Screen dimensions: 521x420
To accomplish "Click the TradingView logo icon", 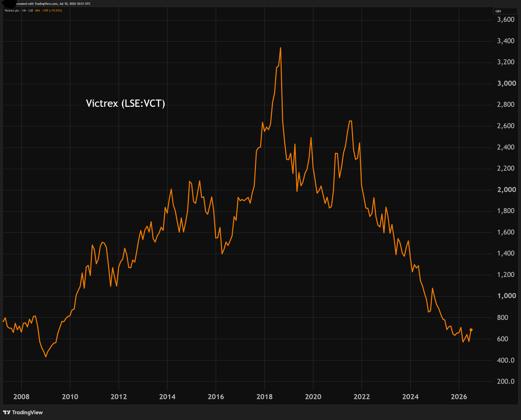I will [7, 412].
